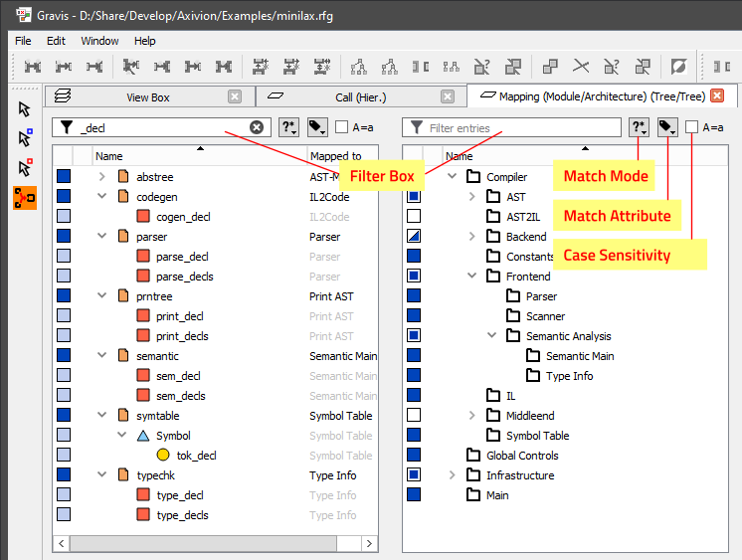Click the abstree module file icon
742x560 pixels.
123,177
